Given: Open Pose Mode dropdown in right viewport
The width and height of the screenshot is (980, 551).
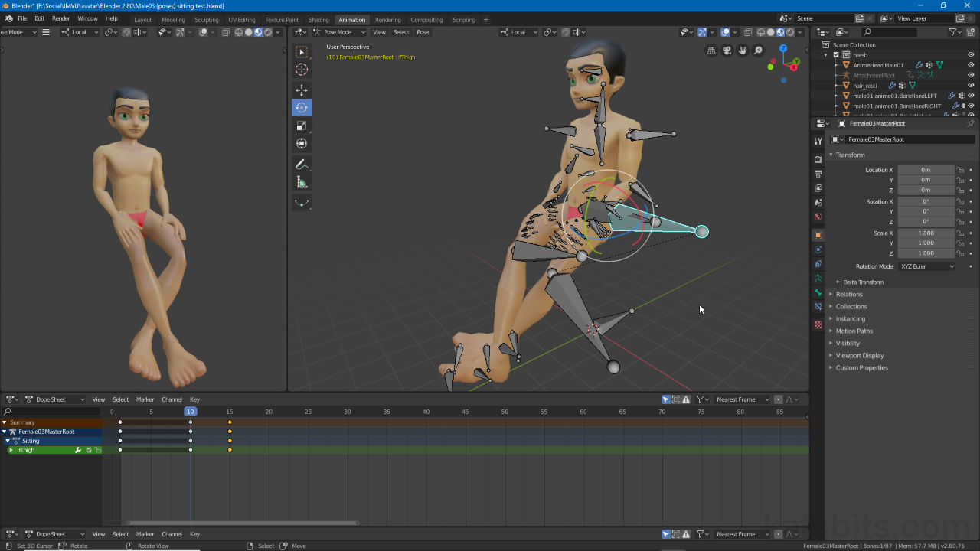Looking at the screenshot, I should click(339, 32).
